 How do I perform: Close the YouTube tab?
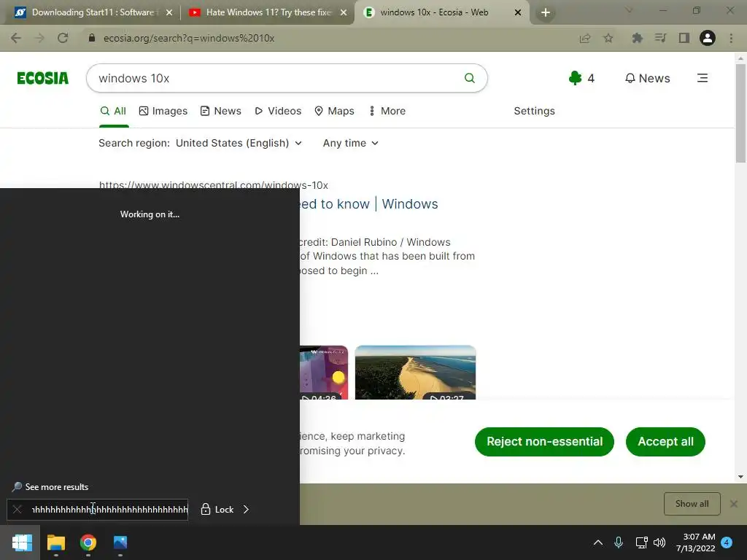(344, 13)
